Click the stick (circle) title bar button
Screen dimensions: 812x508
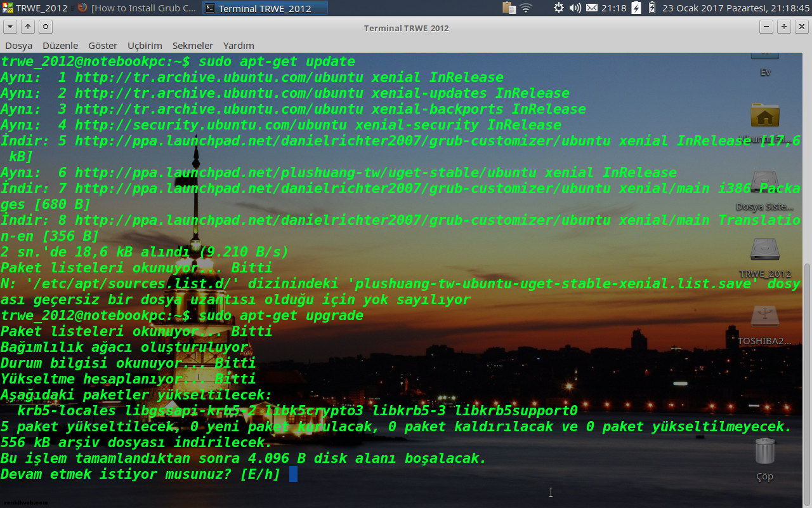click(x=45, y=27)
